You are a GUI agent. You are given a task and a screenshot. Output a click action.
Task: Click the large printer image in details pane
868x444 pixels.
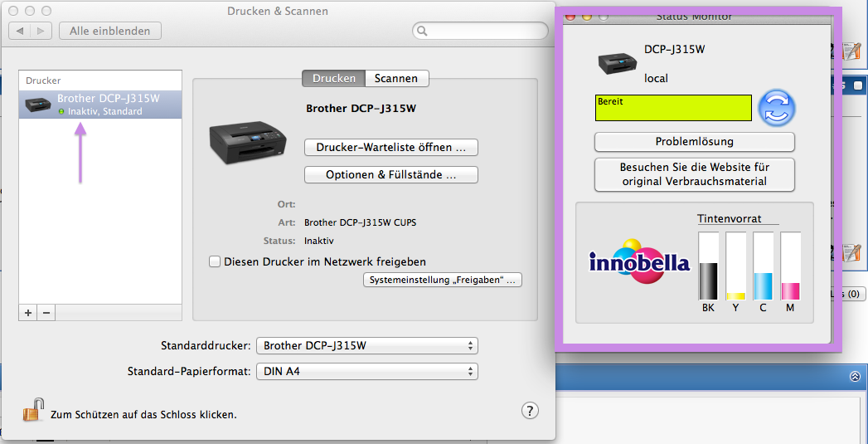pos(248,143)
